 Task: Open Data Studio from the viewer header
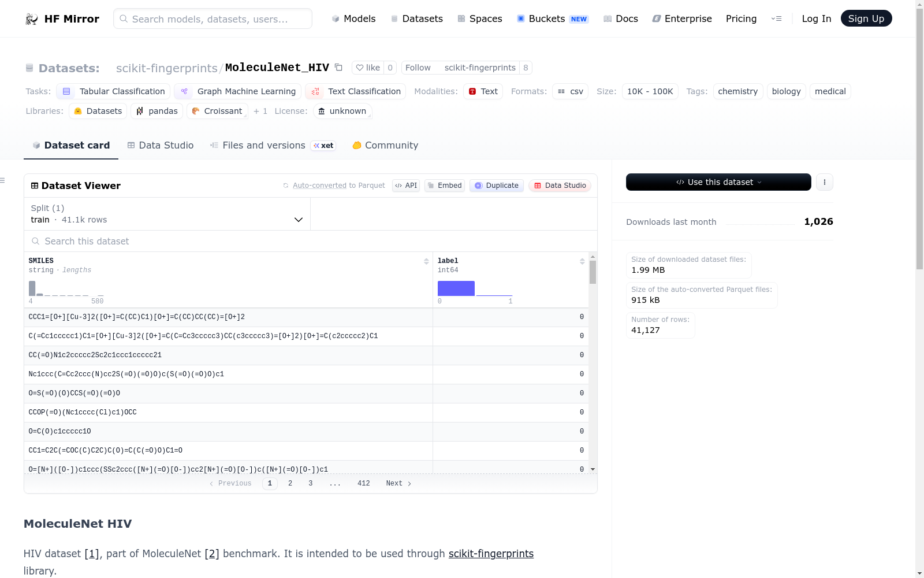(560, 186)
